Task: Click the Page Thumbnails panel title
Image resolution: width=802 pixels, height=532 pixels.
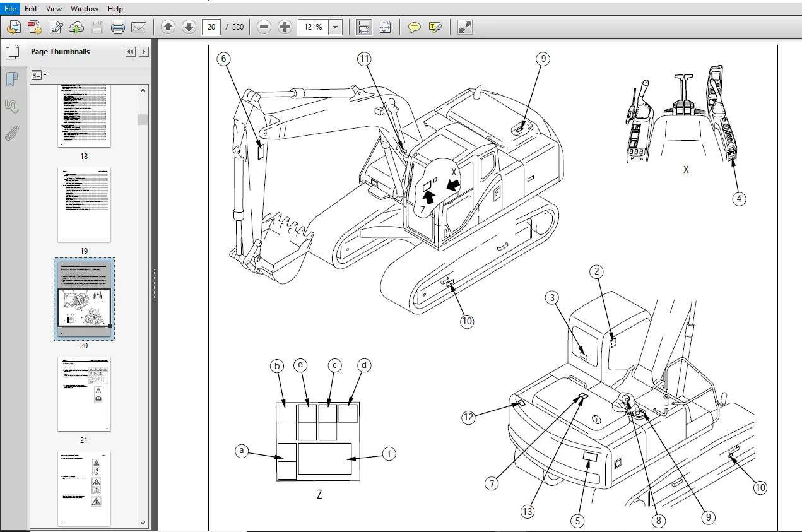Action: click(x=60, y=52)
